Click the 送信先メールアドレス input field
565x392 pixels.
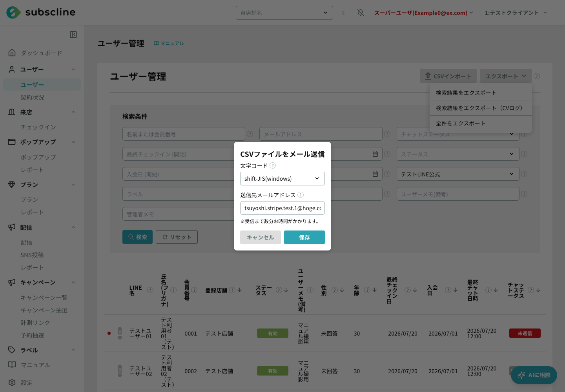click(x=282, y=208)
